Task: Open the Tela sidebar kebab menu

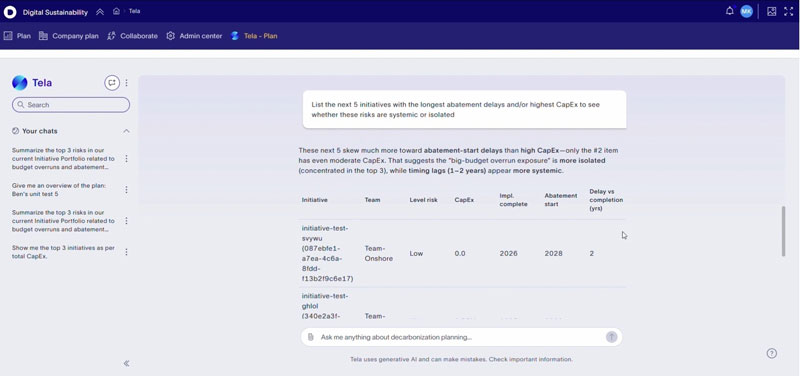Action: point(127,83)
